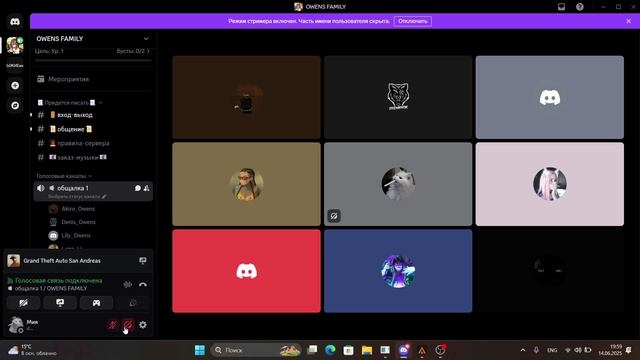640x360 pixels.
Task: Open Discord direct messages home icon
Action: click(x=15, y=22)
